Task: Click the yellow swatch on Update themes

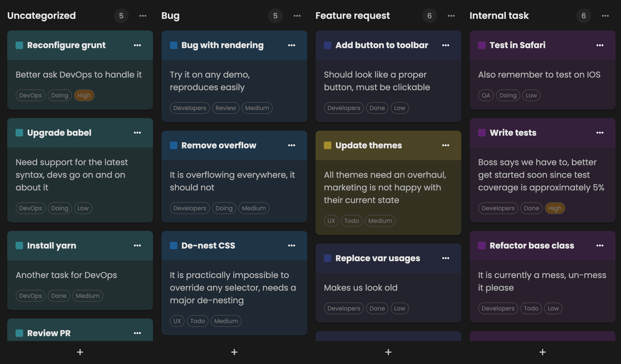Action: [327, 145]
